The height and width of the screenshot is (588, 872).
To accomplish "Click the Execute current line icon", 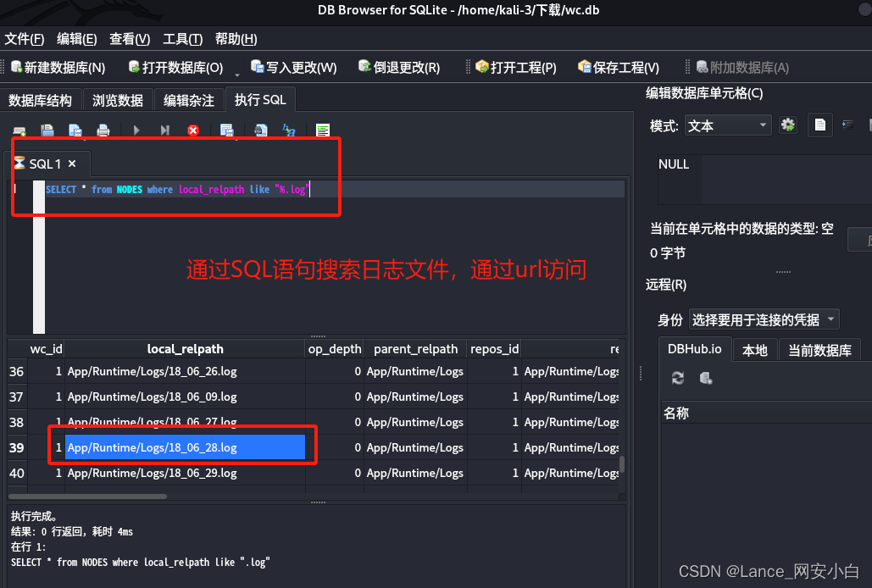I will pyautogui.click(x=164, y=130).
